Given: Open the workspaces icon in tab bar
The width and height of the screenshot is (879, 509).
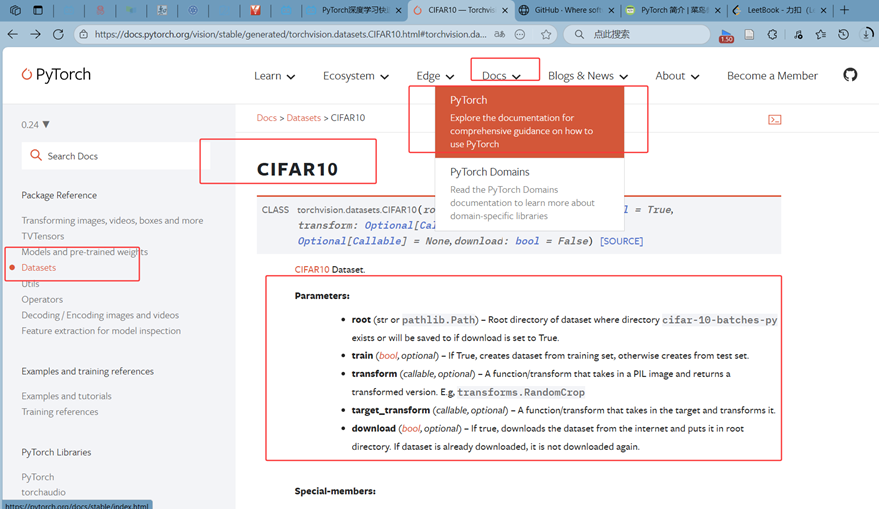Looking at the screenshot, I should coord(16,10).
